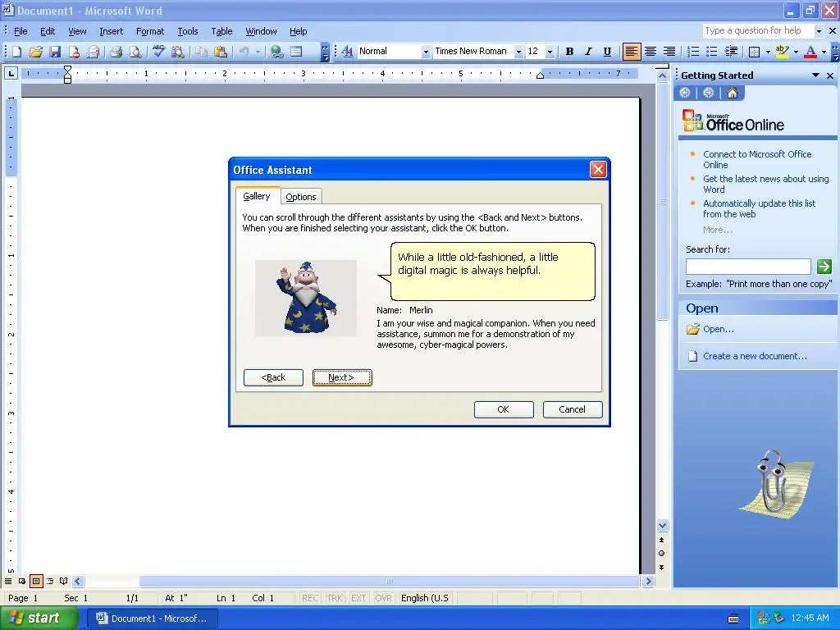Click the Insert Hyperlink globe icon

276,52
